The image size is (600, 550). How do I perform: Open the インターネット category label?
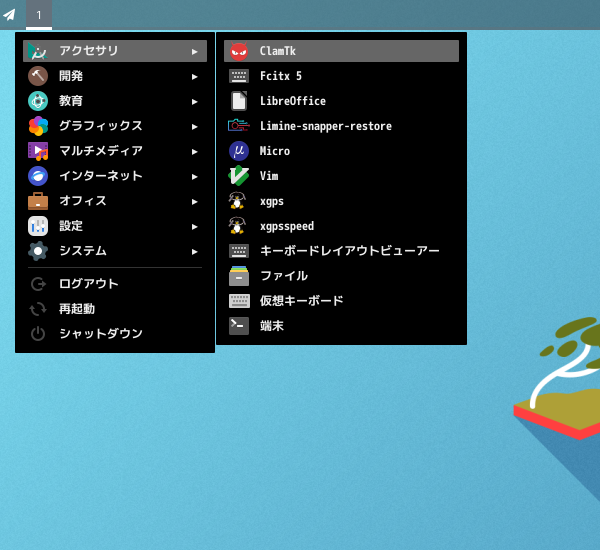click(x=101, y=176)
